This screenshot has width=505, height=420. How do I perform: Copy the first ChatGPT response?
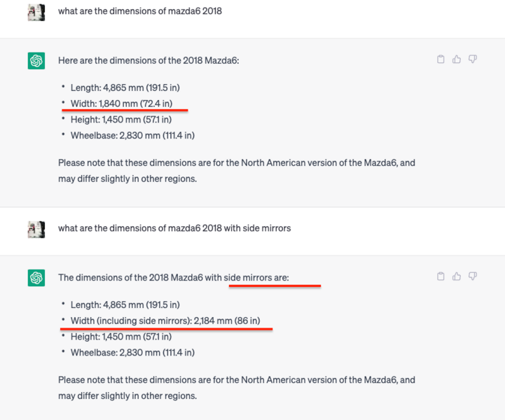click(x=441, y=59)
